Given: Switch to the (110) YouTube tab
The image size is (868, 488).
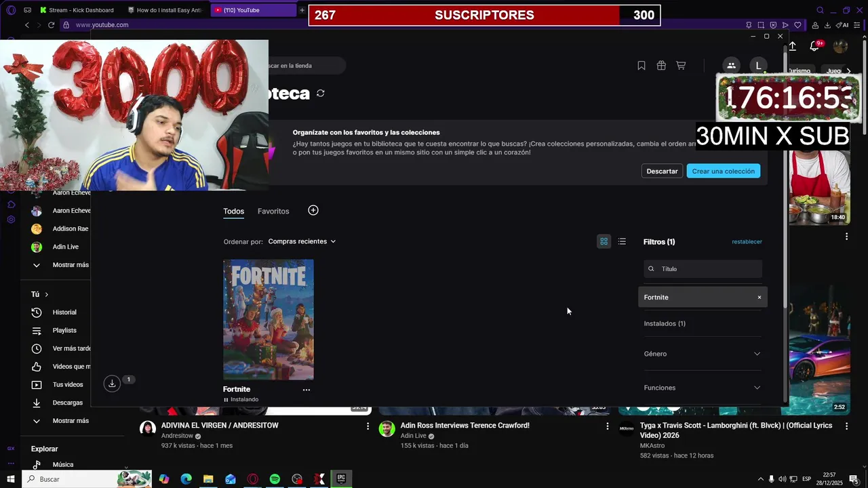Looking at the screenshot, I should coord(254,10).
